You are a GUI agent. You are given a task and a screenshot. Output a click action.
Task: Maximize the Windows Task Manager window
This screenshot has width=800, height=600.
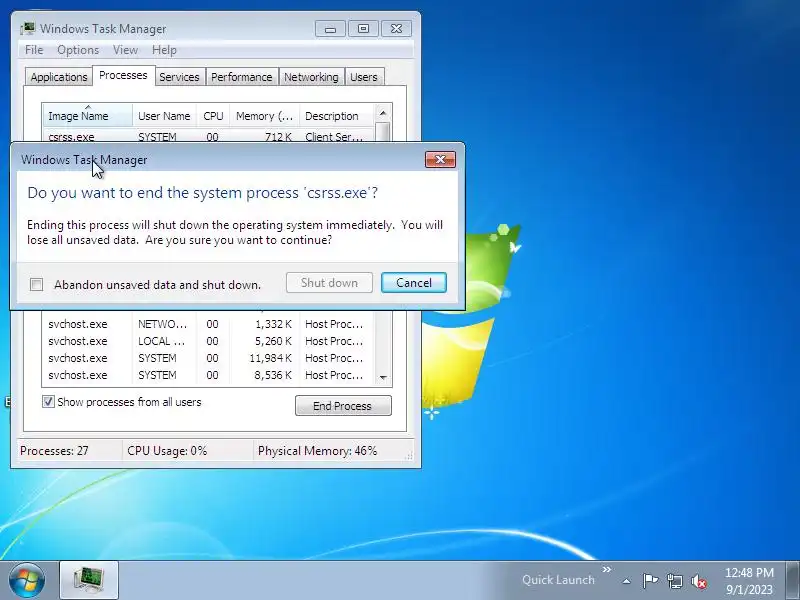click(x=363, y=29)
